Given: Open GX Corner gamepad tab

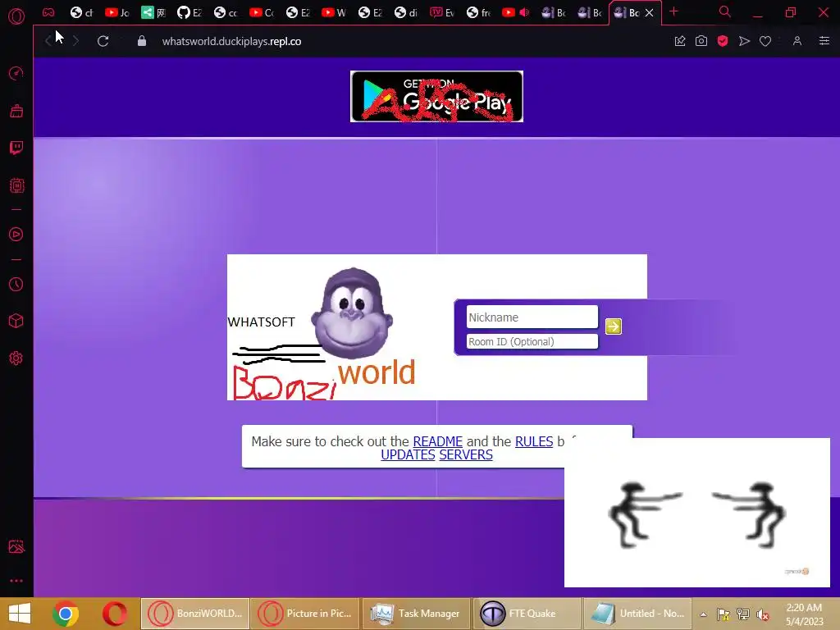Looking at the screenshot, I should [x=48, y=12].
